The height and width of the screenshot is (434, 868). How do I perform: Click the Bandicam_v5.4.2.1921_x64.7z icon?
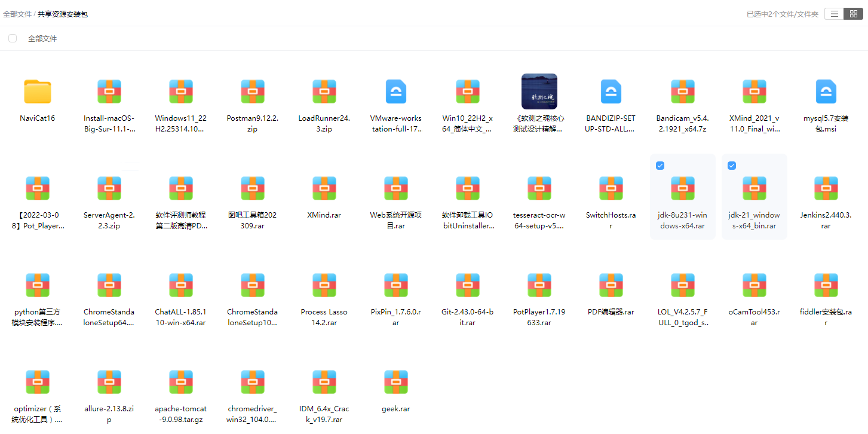pyautogui.click(x=682, y=91)
